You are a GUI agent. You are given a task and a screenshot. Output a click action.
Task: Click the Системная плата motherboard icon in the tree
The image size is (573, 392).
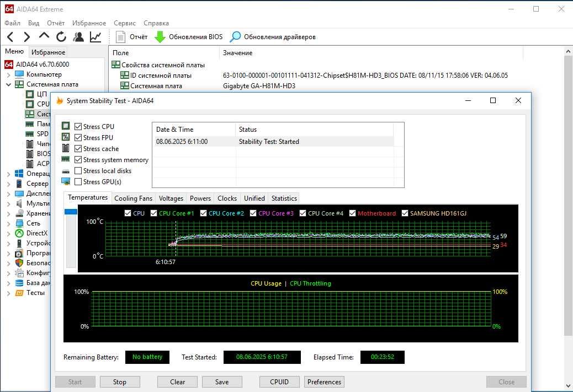click(x=19, y=84)
